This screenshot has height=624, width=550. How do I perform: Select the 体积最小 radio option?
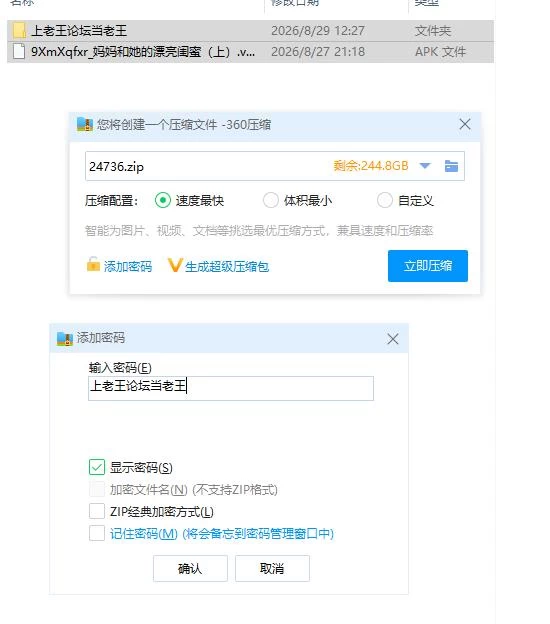(x=271, y=200)
